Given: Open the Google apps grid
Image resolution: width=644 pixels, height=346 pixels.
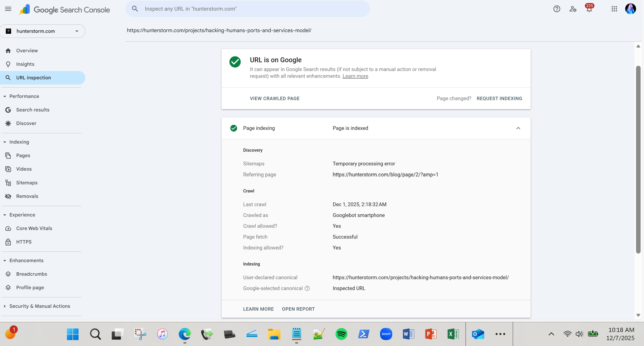Looking at the screenshot, I should coord(614,9).
